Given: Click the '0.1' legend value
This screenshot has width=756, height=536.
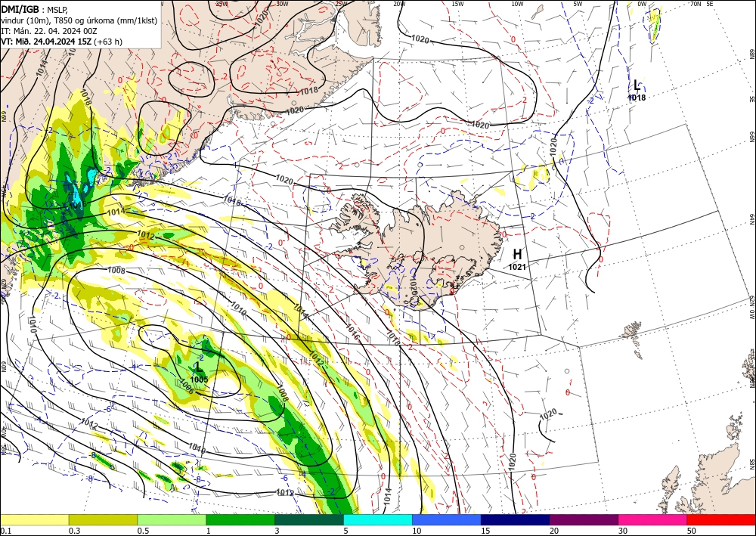Looking at the screenshot, I should point(5,531).
